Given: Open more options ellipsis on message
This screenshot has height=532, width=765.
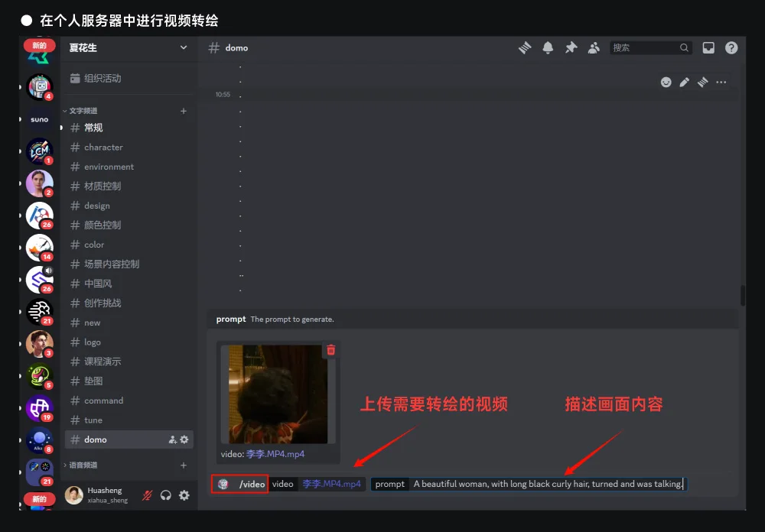Looking at the screenshot, I should (x=721, y=83).
